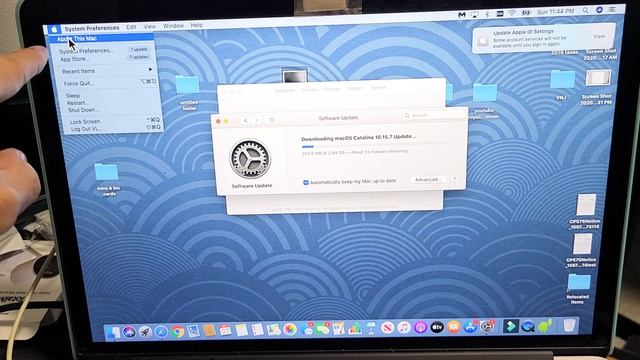This screenshot has height=360, width=640.
Task: Click View on Apple ID notification
Action: pos(599,36)
